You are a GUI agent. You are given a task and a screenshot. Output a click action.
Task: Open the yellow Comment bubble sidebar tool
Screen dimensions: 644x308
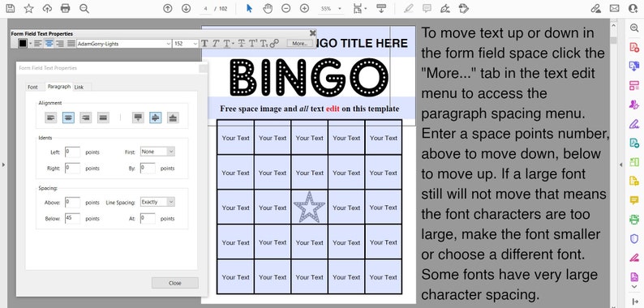pos(634,200)
